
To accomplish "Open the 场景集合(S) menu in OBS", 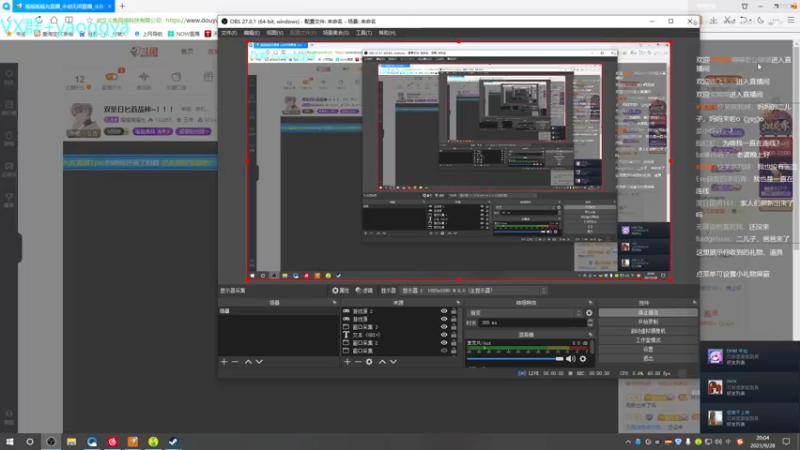I will 336,33.
